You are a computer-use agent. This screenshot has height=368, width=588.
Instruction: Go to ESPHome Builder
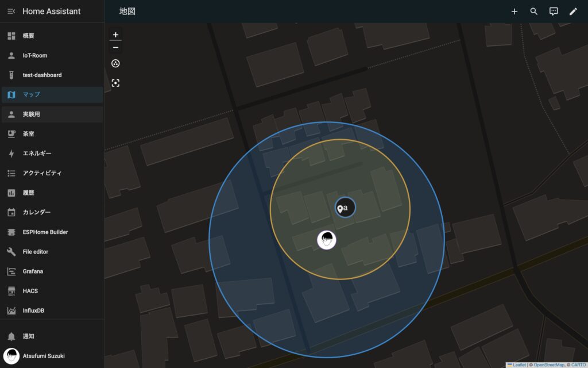[45, 232]
